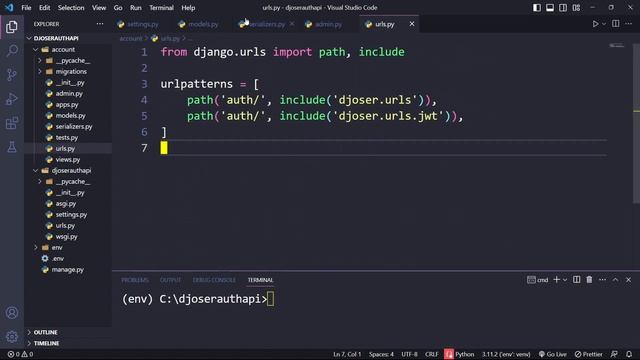The image size is (640, 360).
Task: Open Customize Layout icon
Action: [x=576, y=8]
